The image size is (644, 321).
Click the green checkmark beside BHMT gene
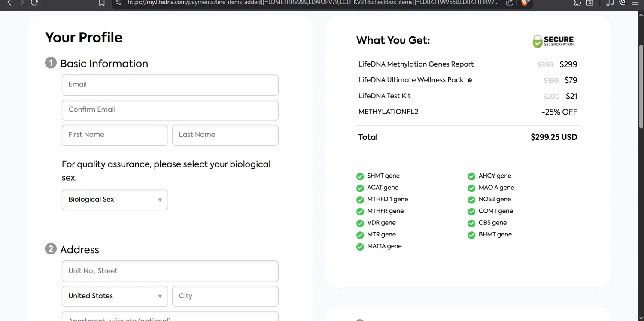(x=471, y=235)
